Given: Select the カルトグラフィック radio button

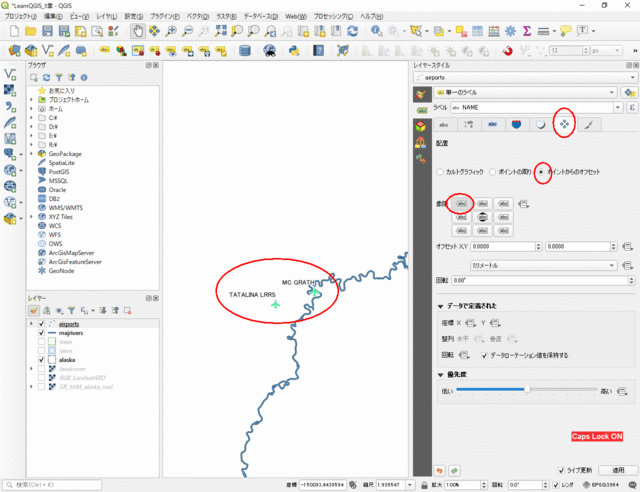Looking at the screenshot, I should click(439, 171).
